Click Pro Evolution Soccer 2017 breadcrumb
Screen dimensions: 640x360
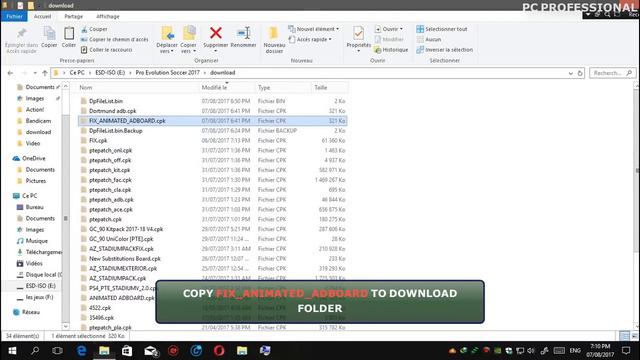click(168, 73)
